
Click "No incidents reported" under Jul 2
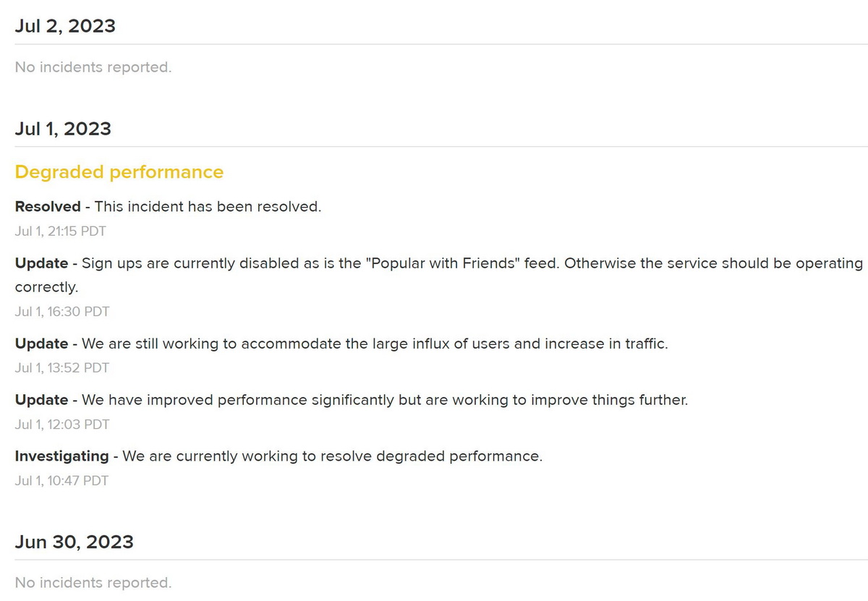coord(93,67)
